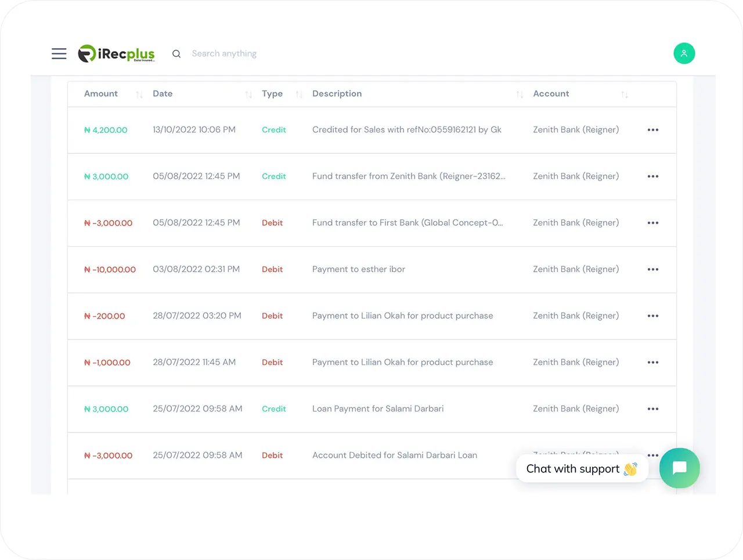Click the search magnifier icon
743x560 pixels.
pyautogui.click(x=176, y=54)
